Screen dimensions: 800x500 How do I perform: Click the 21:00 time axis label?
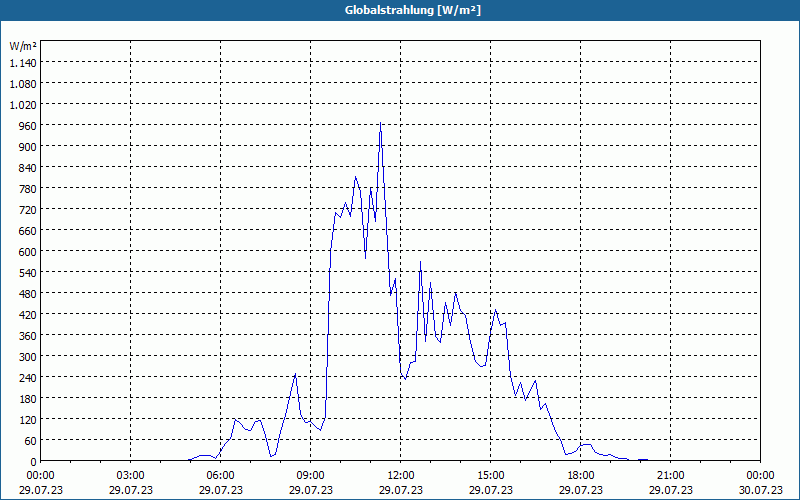[670, 476]
